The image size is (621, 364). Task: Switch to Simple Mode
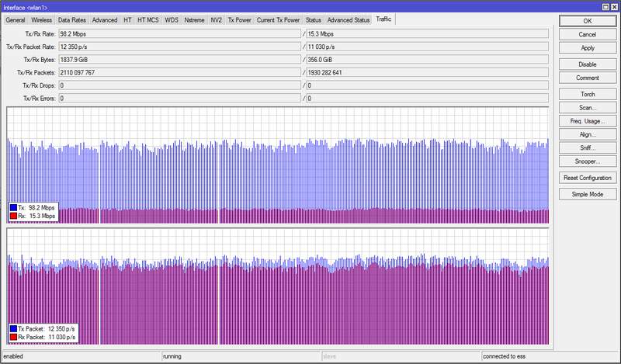[588, 195]
